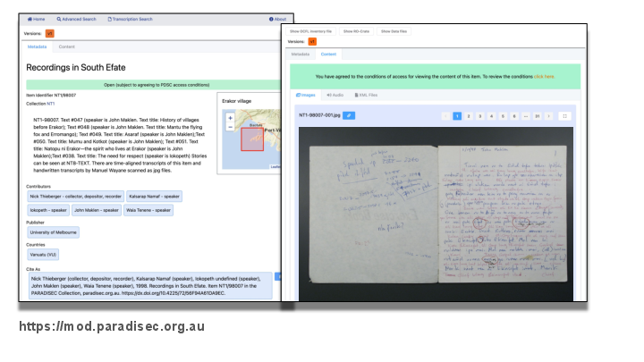Click Show OCFL inventory file button
Viewport: 644px width, 362px height.
[310, 31]
